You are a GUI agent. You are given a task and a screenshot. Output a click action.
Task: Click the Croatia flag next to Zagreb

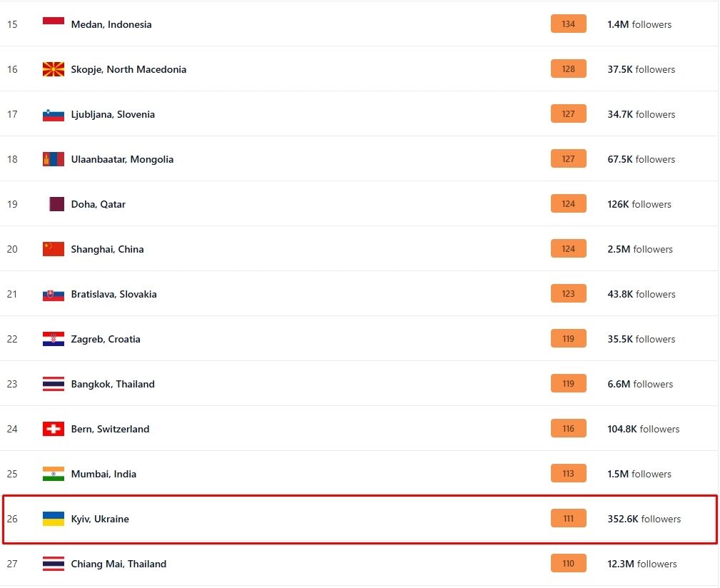[x=54, y=339]
